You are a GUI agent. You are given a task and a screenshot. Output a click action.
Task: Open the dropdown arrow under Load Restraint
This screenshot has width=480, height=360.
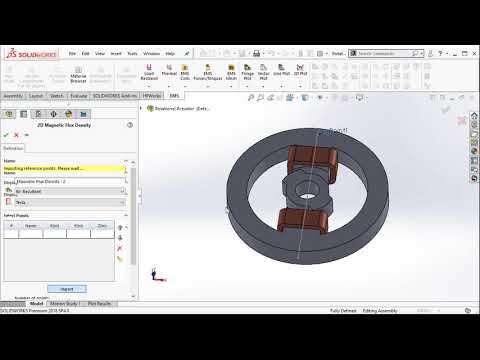(x=149, y=86)
